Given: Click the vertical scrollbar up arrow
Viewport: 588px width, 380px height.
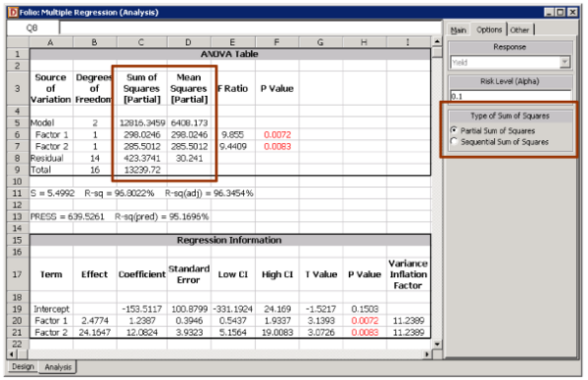Looking at the screenshot, I should coord(437,41).
